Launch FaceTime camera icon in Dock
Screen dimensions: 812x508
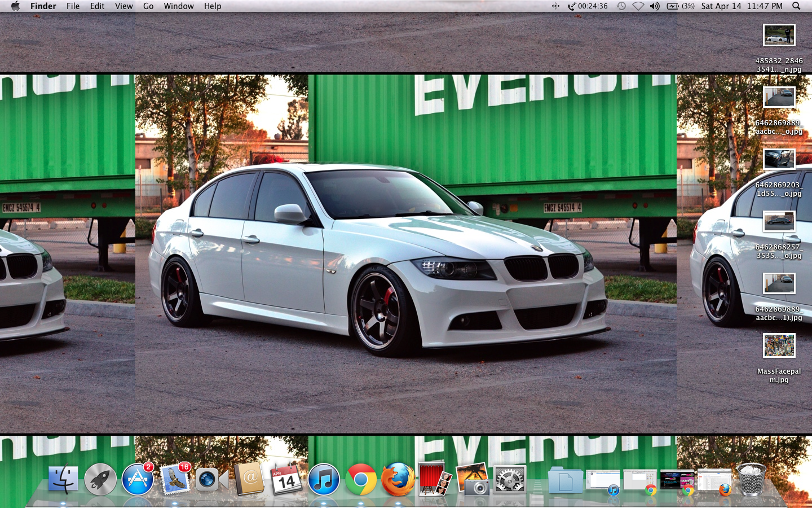pos(212,479)
